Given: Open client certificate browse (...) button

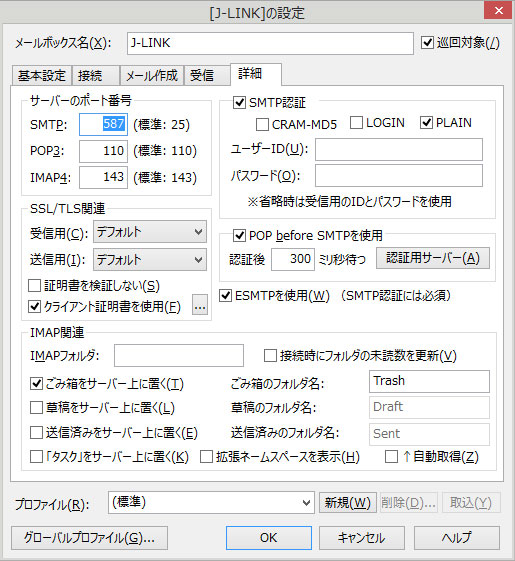Looking at the screenshot, I should [200, 304].
